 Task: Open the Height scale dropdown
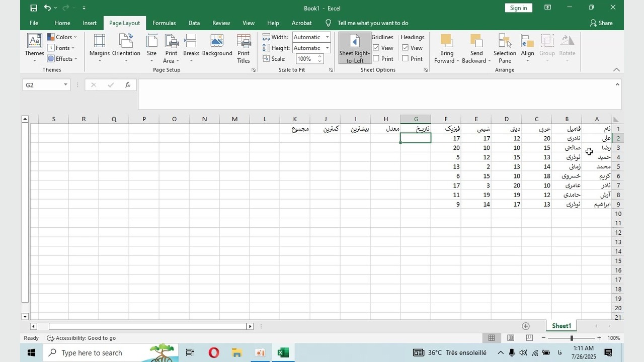coord(327,48)
